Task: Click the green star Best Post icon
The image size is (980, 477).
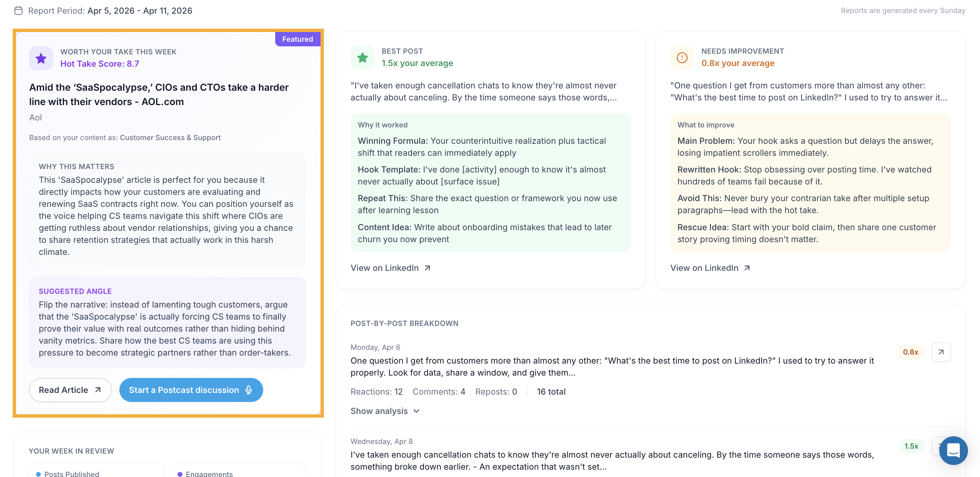Action: pos(362,57)
